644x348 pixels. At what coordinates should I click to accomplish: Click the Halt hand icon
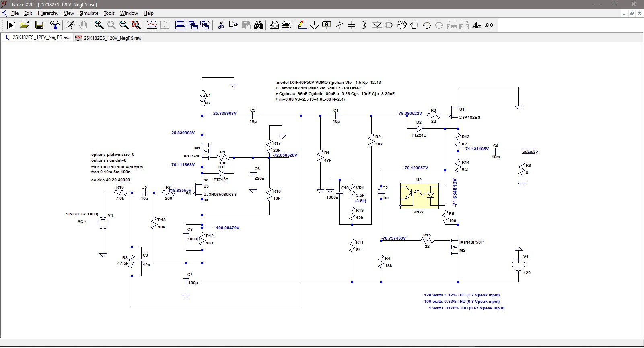83,25
